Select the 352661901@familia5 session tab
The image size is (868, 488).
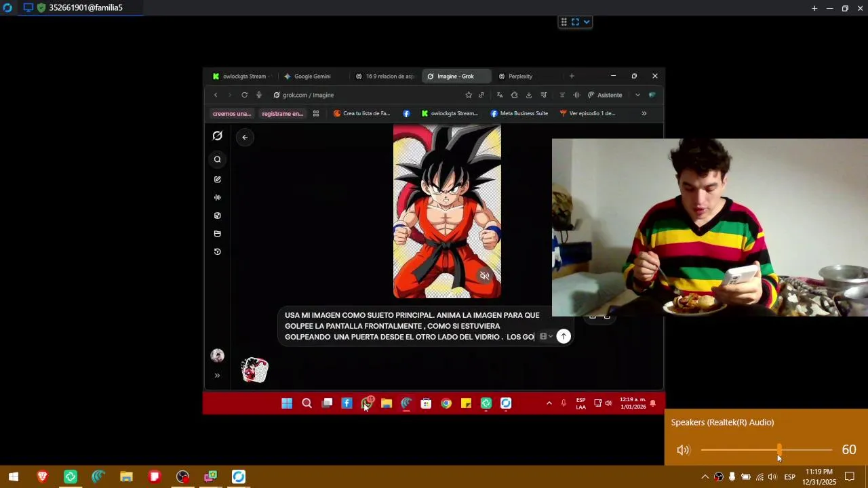click(x=80, y=8)
